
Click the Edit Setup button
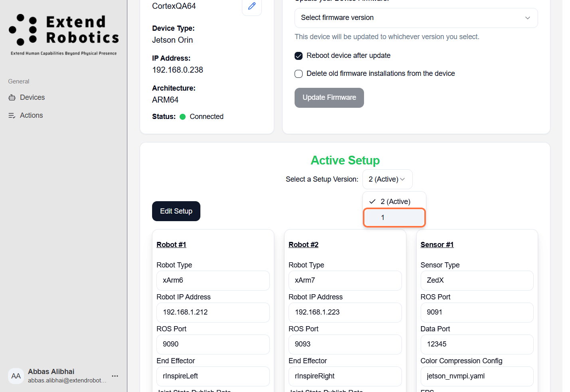click(176, 211)
